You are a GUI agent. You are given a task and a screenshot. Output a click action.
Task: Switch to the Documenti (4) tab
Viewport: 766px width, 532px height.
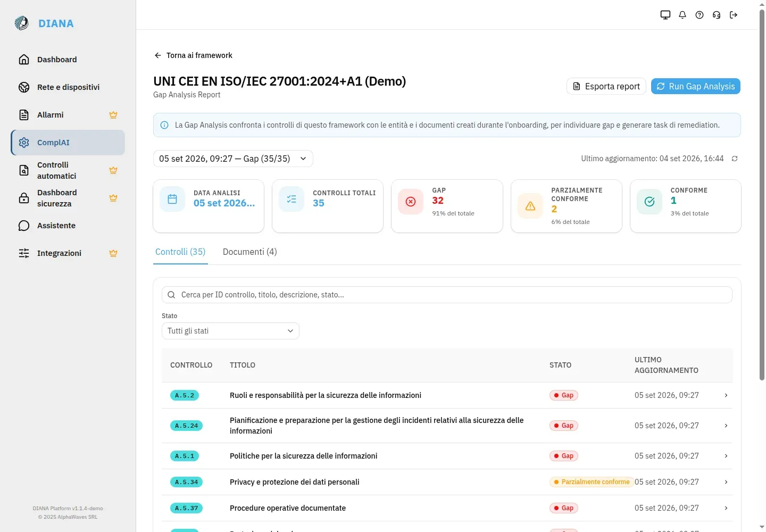[249, 252]
